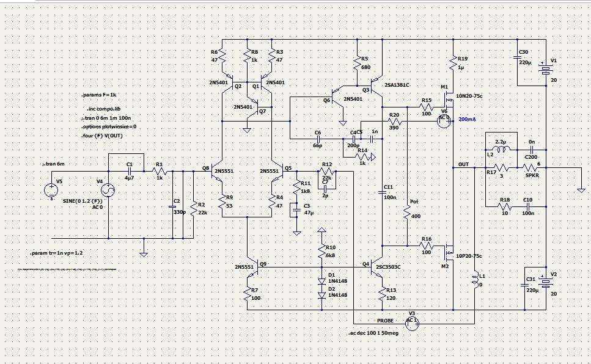Click '.options plotwinsize=0' directive
The width and height of the screenshot is (591, 364).
click(x=109, y=126)
